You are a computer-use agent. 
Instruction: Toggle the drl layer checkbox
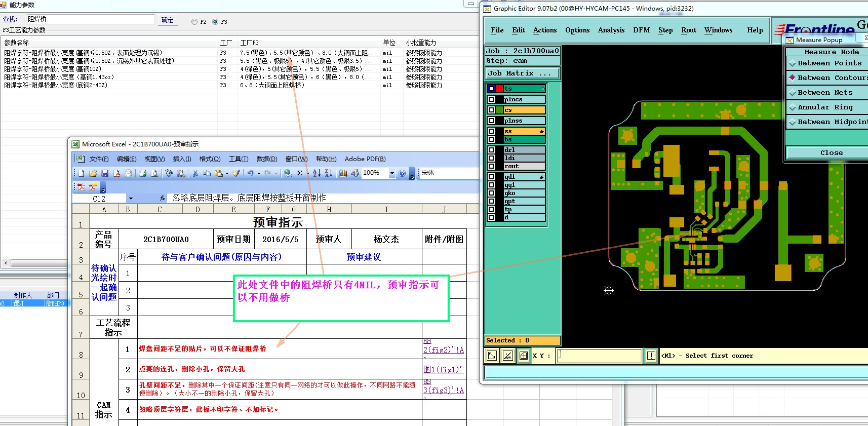pos(491,150)
